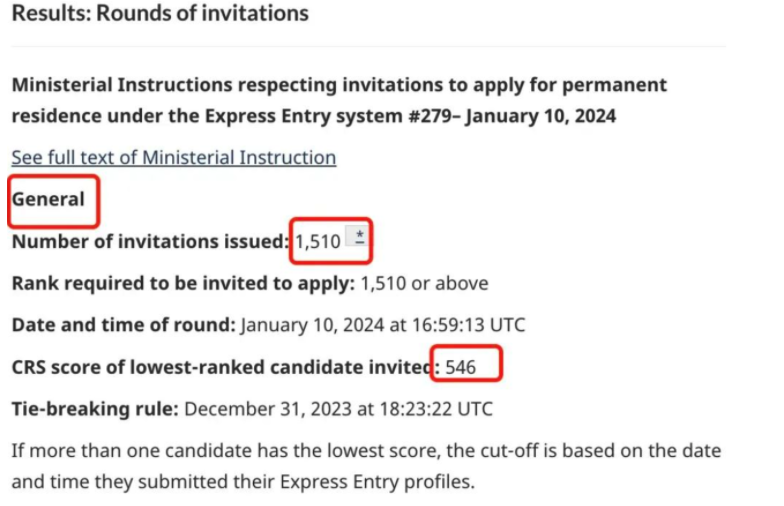Click the December 31, 2023 tie-breaking timestamp
The width and height of the screenshot is (784, 506).
coord(339,409)
